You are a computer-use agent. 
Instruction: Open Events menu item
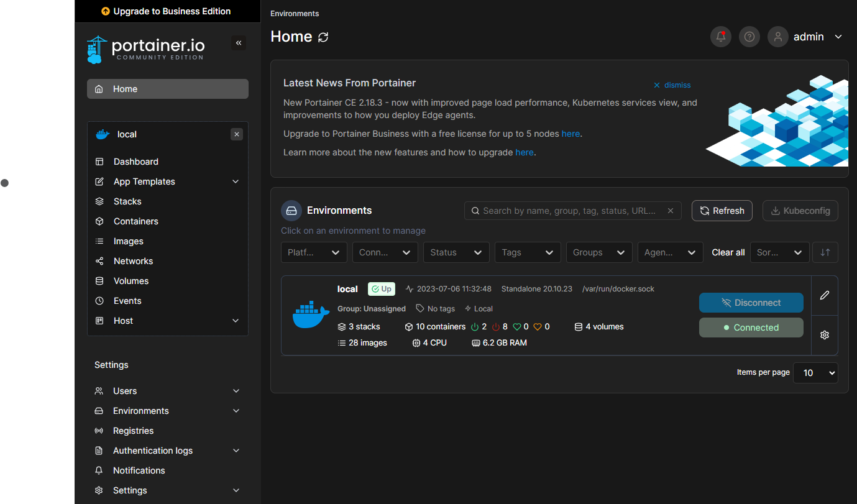[x=127, y=301]
